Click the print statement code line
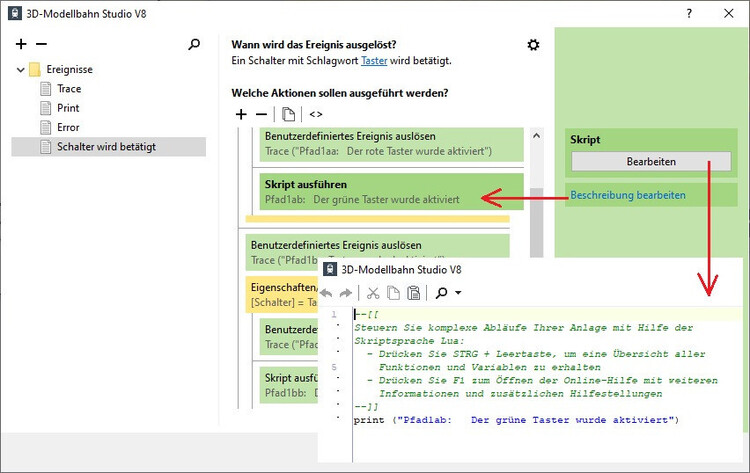Image resolution: width=750 pixels, height=473 pixels. tap(516, 420)
